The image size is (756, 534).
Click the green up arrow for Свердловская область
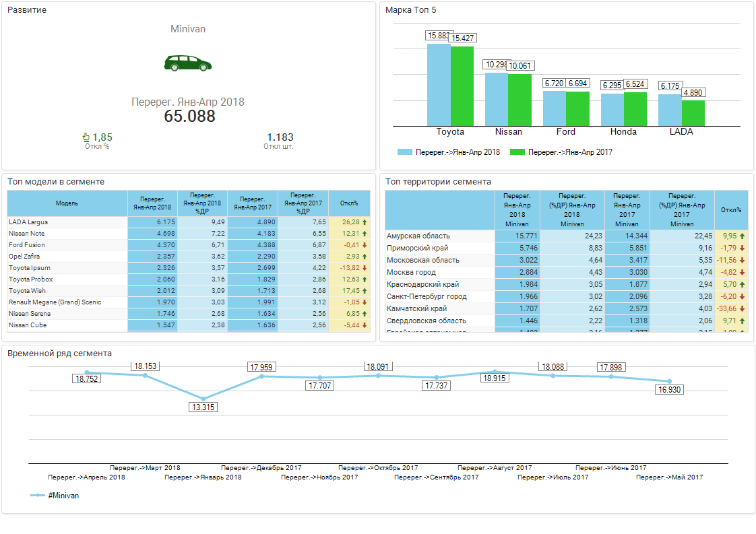pyautogui.click(x=742, y=321)
